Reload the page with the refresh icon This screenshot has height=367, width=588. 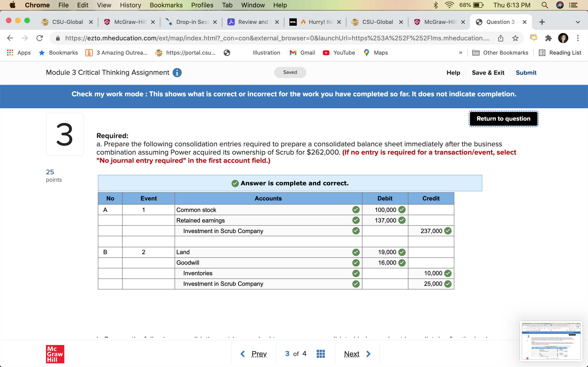coord(40,38)
